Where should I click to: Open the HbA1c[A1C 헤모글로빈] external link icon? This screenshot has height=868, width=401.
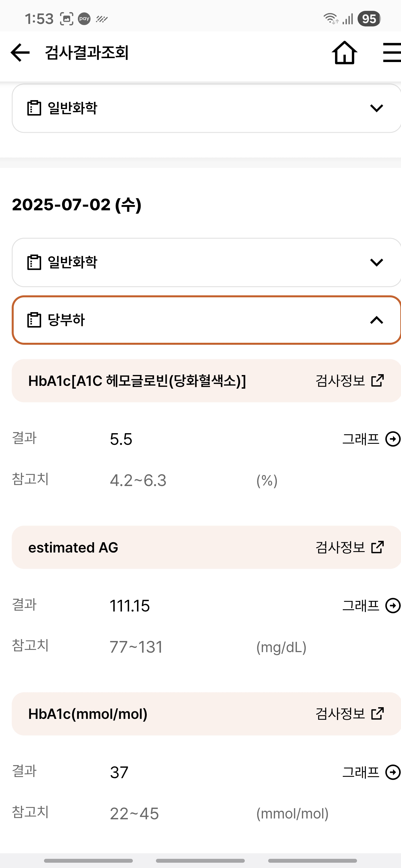pyautogui.click(x=377, y=381)
